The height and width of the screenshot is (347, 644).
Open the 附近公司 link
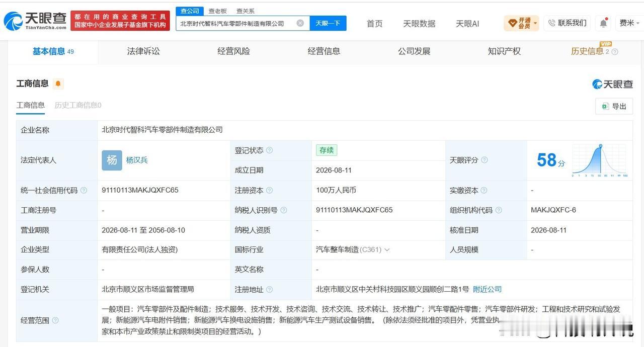(x=487, y=289)
